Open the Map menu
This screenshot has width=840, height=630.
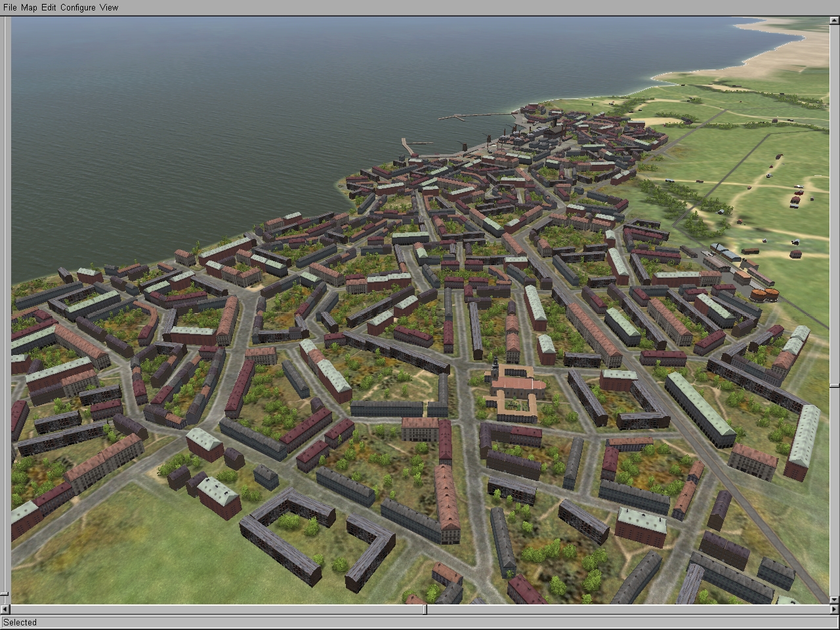coord(29,7)
